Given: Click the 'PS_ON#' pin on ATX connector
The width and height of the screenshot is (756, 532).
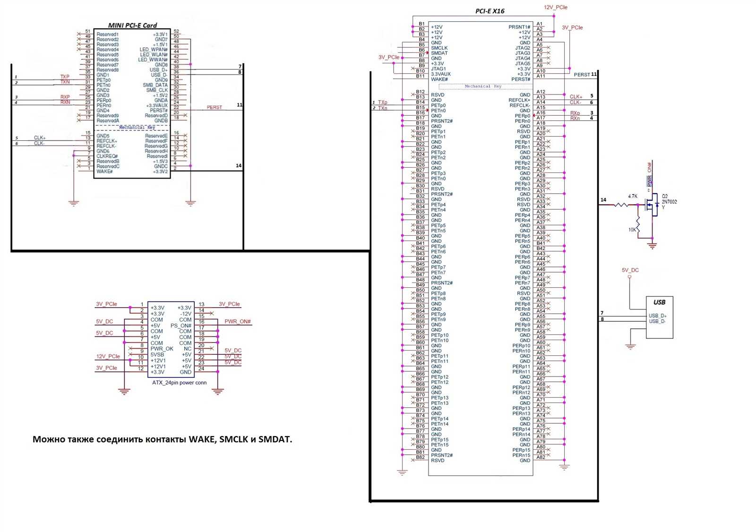Looking at the screenshot, I should 181,326.
